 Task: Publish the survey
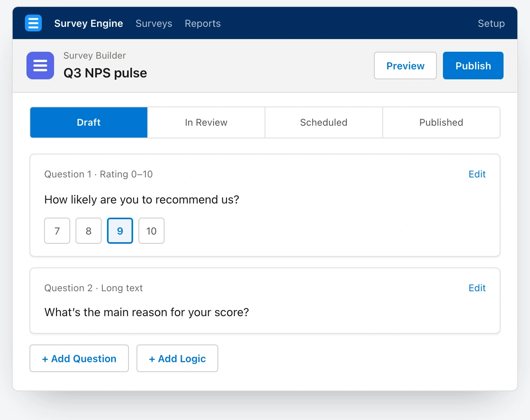473,66
